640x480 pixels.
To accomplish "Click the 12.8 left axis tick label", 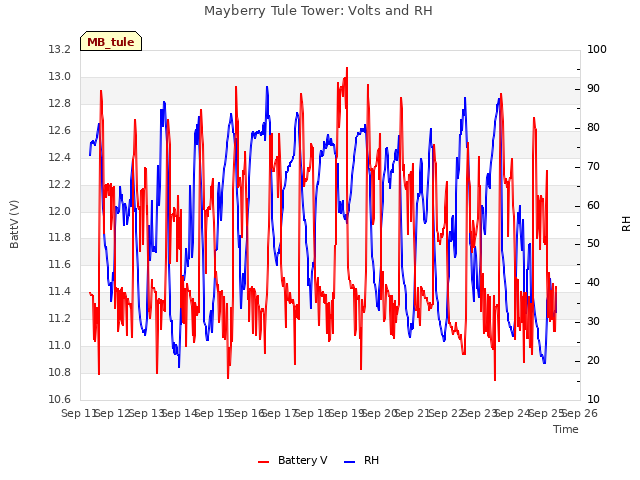I will [x=60, y=104].
